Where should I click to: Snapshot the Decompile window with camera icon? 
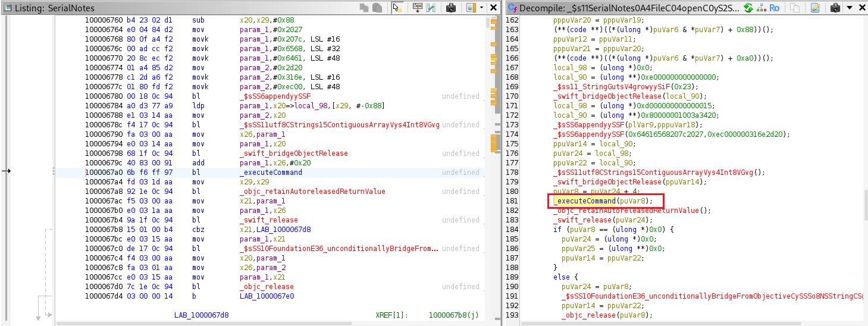tap(835, 8)
